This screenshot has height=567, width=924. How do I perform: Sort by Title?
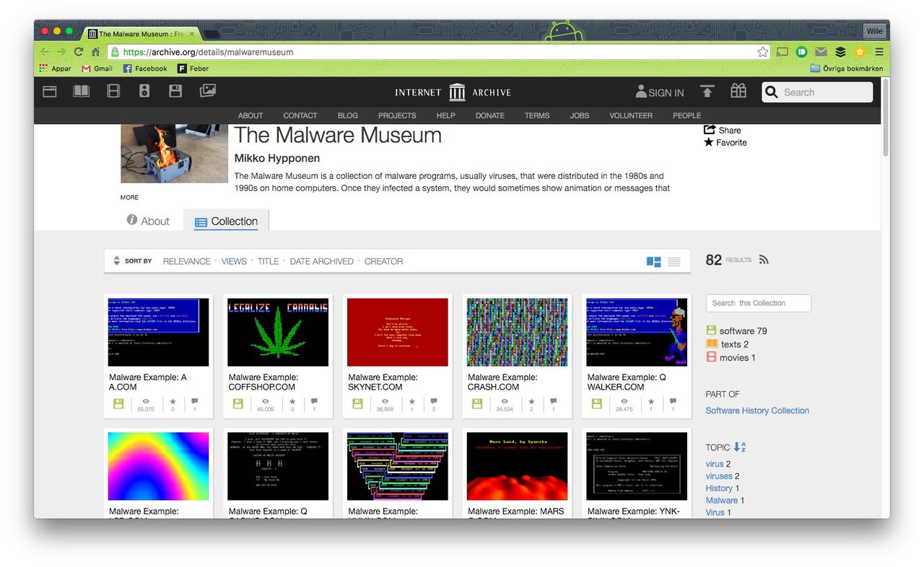268,261
